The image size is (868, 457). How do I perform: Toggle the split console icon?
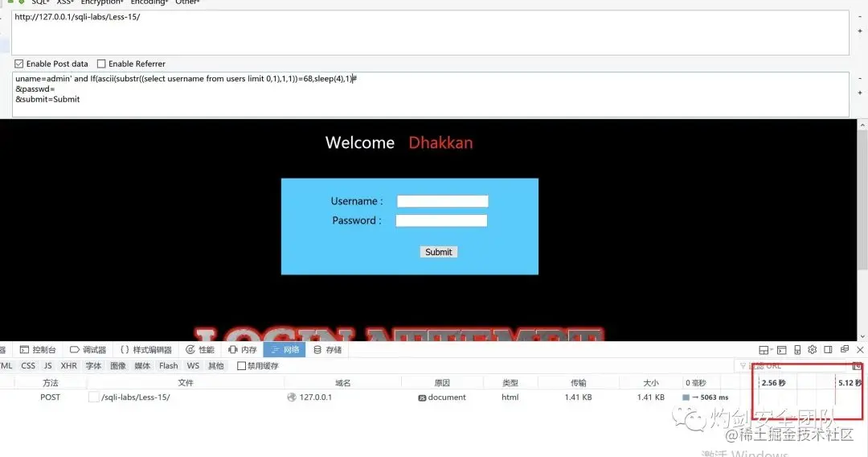click(x=782, y=350)
